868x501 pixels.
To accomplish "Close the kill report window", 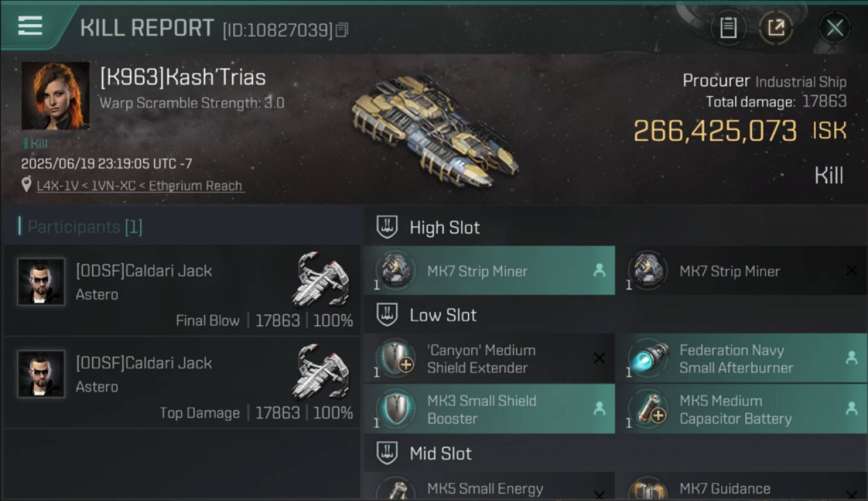I will (x=835, y=28).
